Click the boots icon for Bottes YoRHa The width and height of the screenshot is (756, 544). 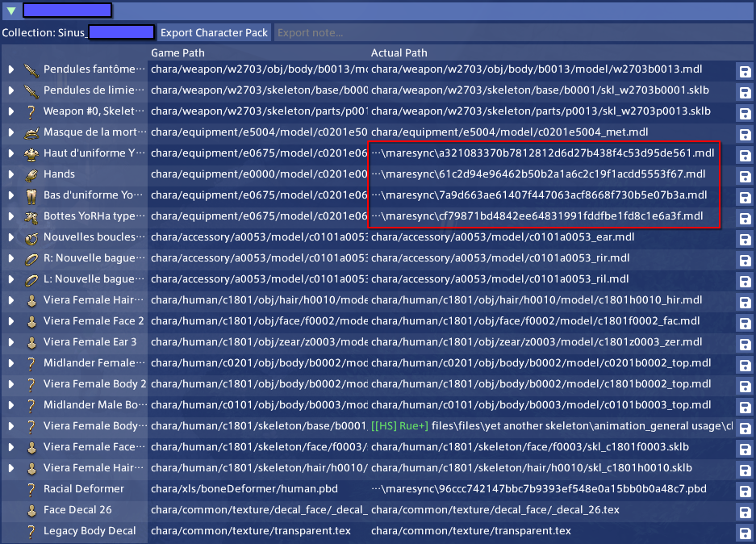31,216
